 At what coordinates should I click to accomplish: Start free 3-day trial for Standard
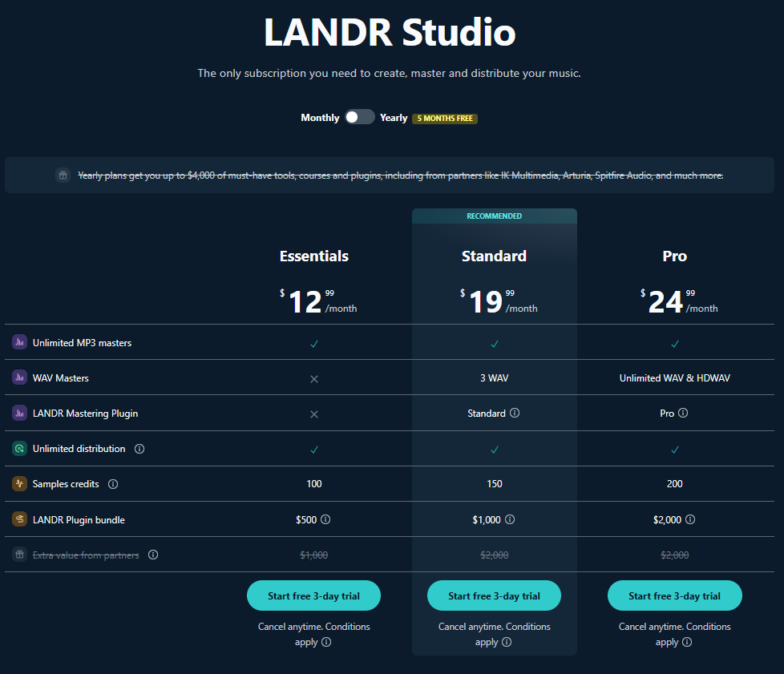point(494,595)
